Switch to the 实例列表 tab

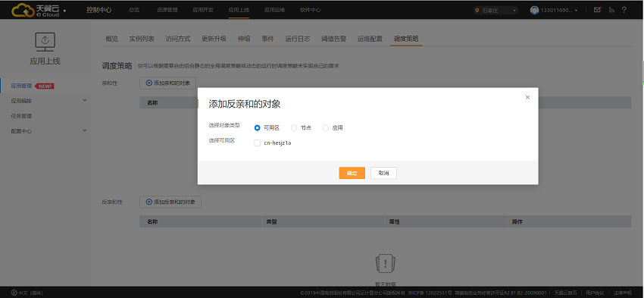(x=142, y=39)
